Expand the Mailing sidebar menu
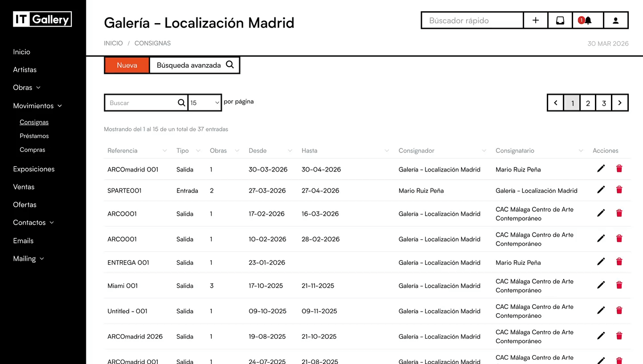 [42, 259]
